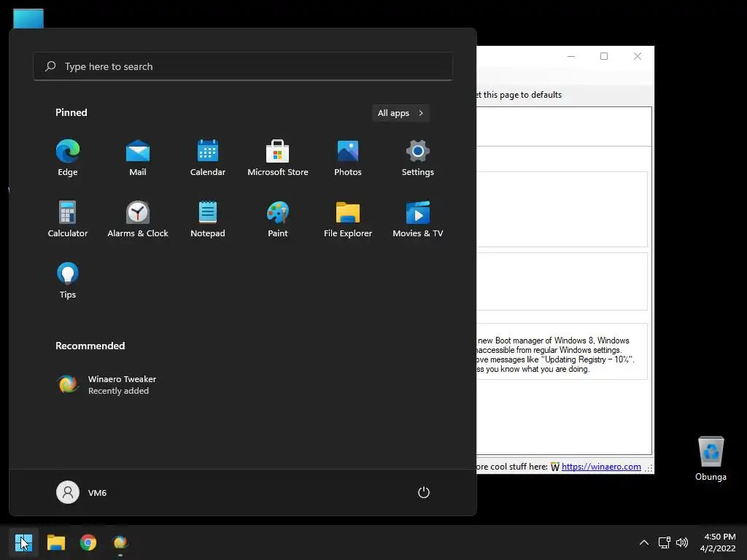Screen dimensions: 747x560
Task: Open Notepad from Start menu
Action: coord(208,219)
